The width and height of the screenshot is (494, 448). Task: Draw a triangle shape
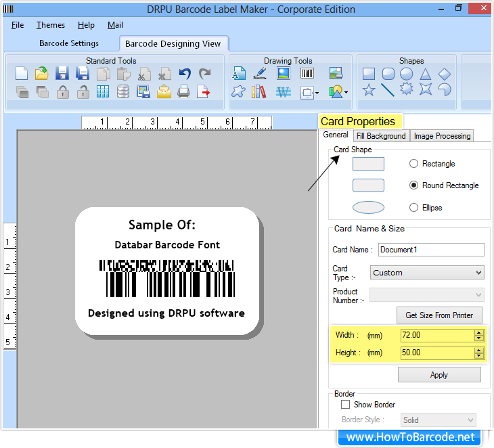(426, 74)
